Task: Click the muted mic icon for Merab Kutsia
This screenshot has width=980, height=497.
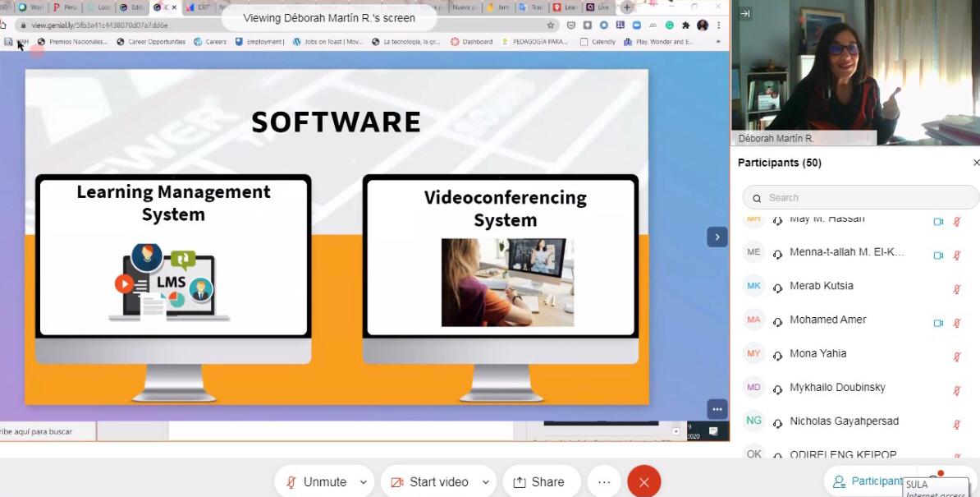Action: [x=957, y=289]
